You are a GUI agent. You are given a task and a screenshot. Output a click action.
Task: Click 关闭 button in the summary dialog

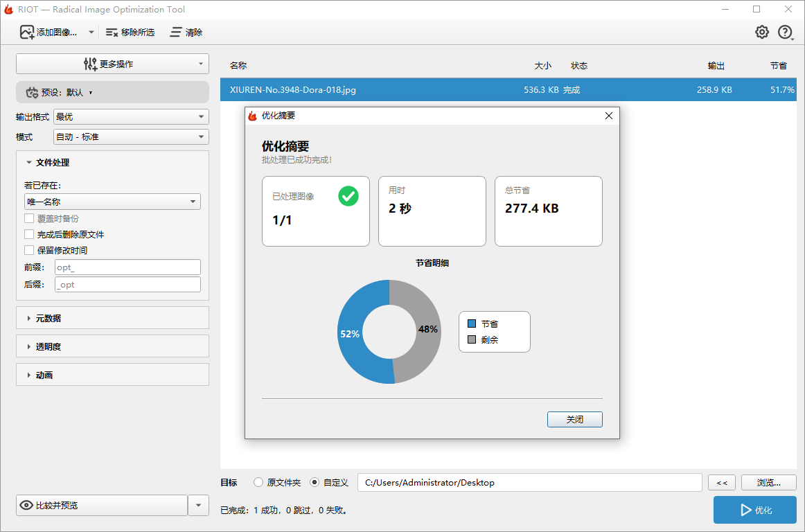click(574, 420)
